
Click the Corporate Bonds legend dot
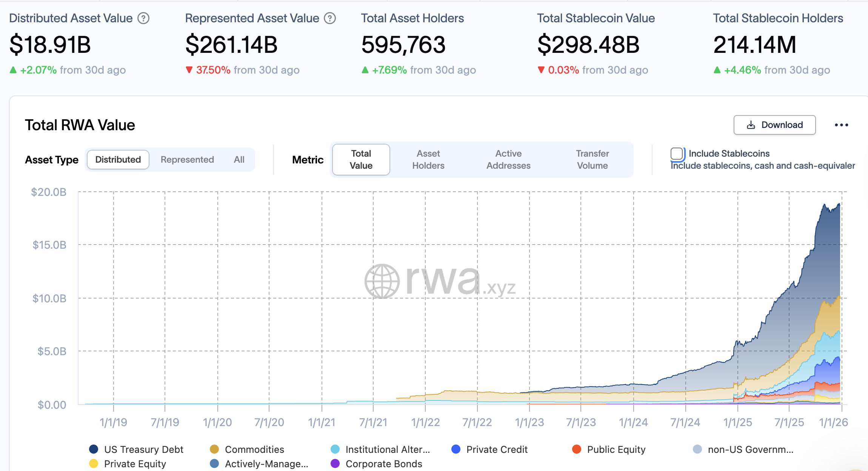point(335,463)
